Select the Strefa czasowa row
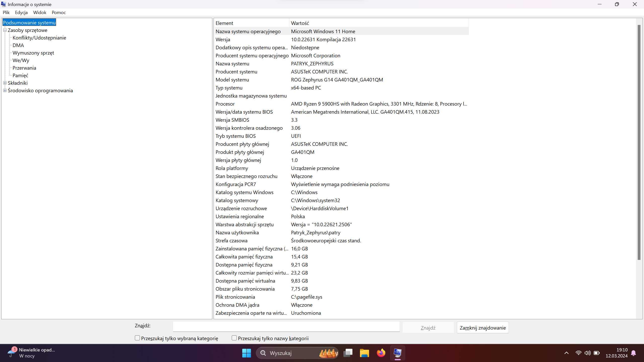Viewport: 644px width, 362px height. [341, 241]
